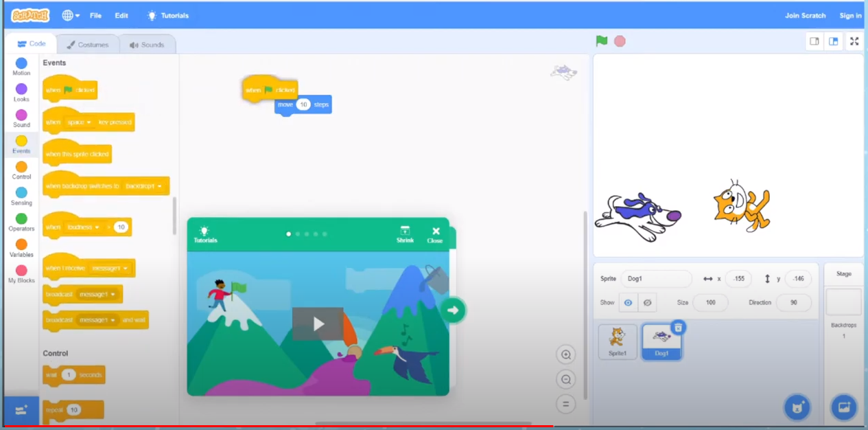
Task: Show the sprite using the eye icon
Action: (x=628, y=302)
